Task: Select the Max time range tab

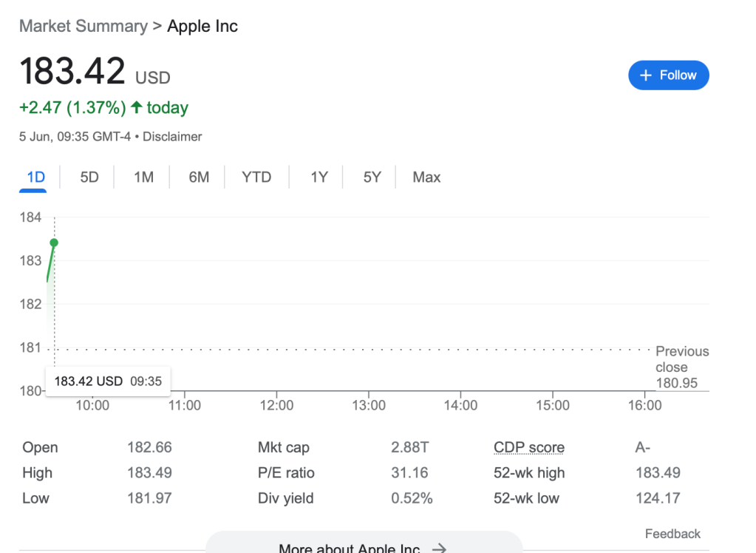Action: coord(426,177)
